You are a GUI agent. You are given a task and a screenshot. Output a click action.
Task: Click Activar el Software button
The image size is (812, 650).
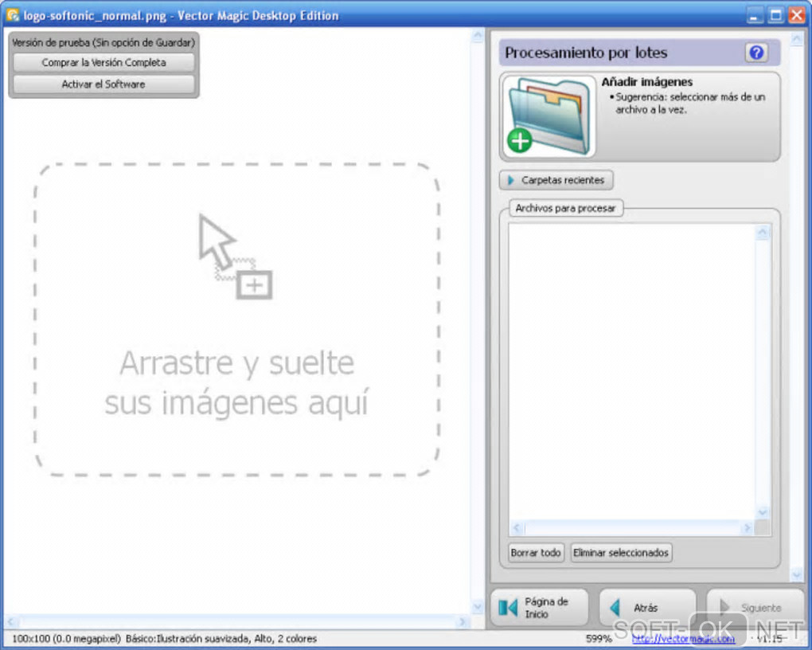point(103,84)
